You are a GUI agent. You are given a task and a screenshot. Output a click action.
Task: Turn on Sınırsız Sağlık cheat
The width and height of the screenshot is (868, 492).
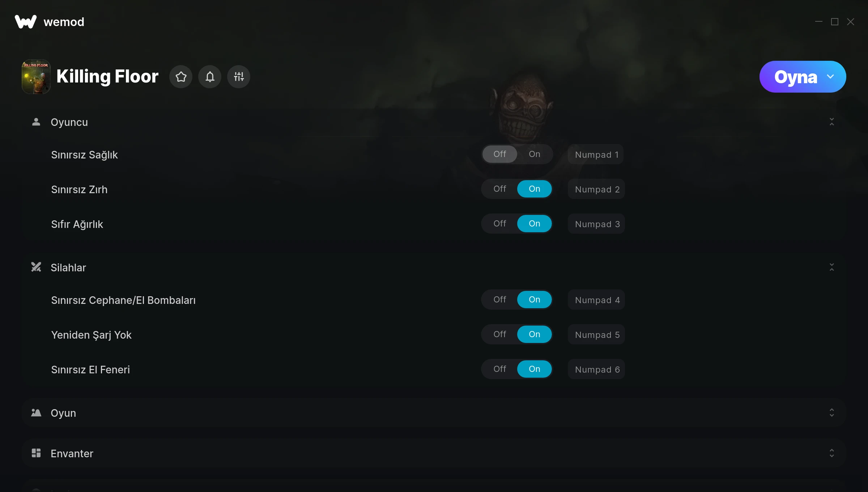coord(535,154)
